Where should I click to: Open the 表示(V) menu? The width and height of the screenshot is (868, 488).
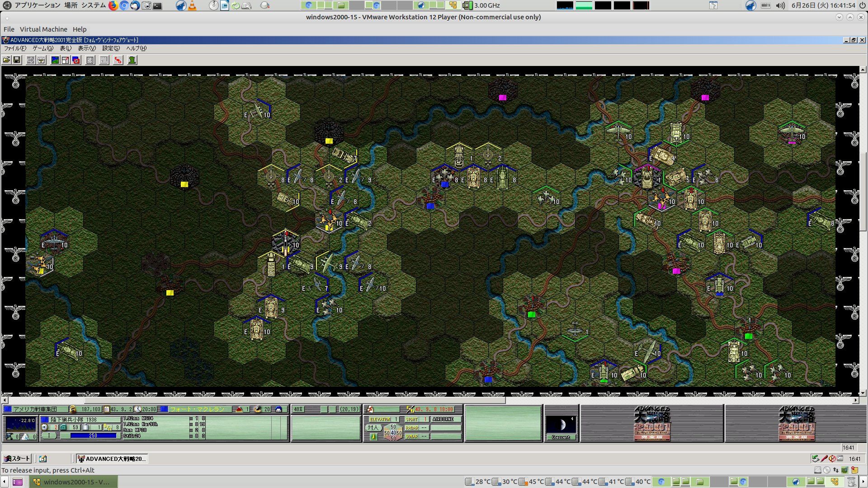coord(86,48)
